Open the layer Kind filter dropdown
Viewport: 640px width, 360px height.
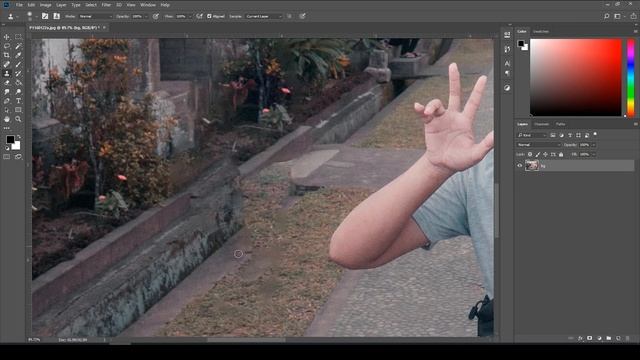[x=532, y=135]
